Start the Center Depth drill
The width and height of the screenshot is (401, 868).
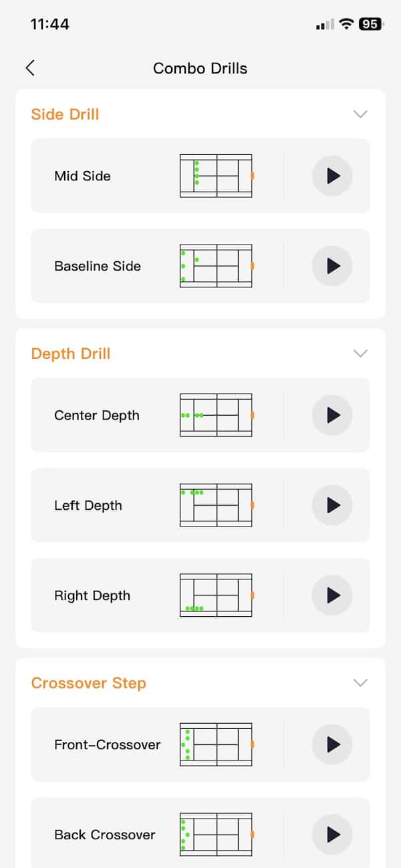point(332,415)
